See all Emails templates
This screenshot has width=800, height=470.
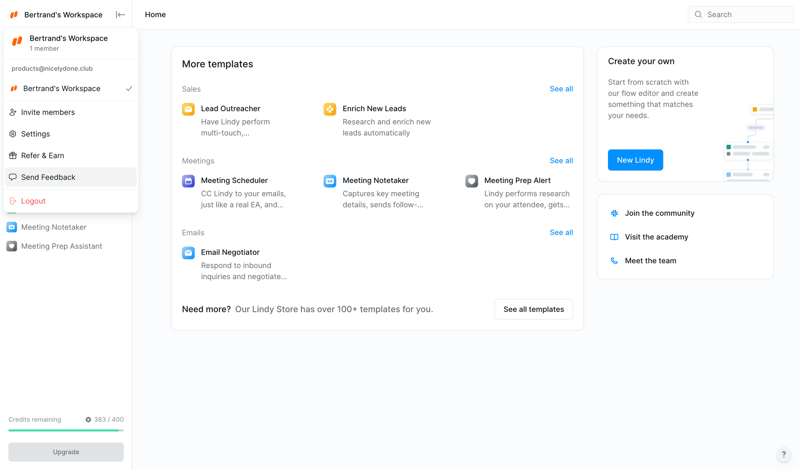(x=561, y=232)
